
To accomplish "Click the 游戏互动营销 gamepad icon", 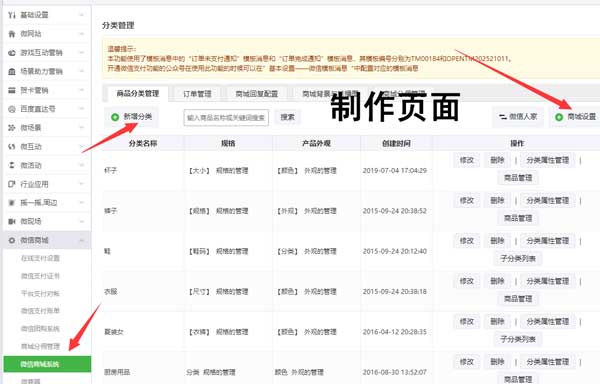I will pyautogui.click(x=12, y=53).
